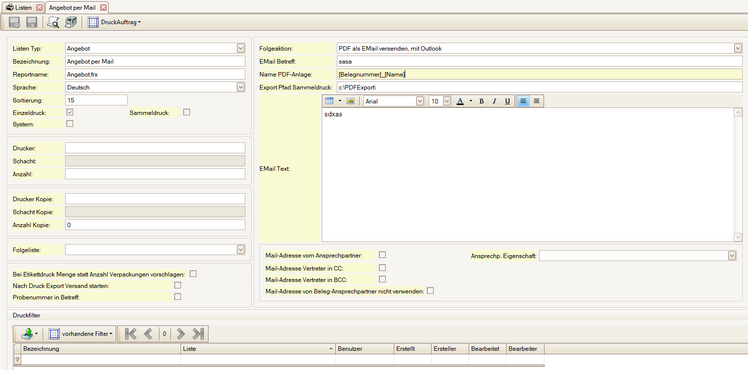Close the Angebot per Mail tab
Image resolution: width=748 pixels, height=370 pixels.
[103, 8]
